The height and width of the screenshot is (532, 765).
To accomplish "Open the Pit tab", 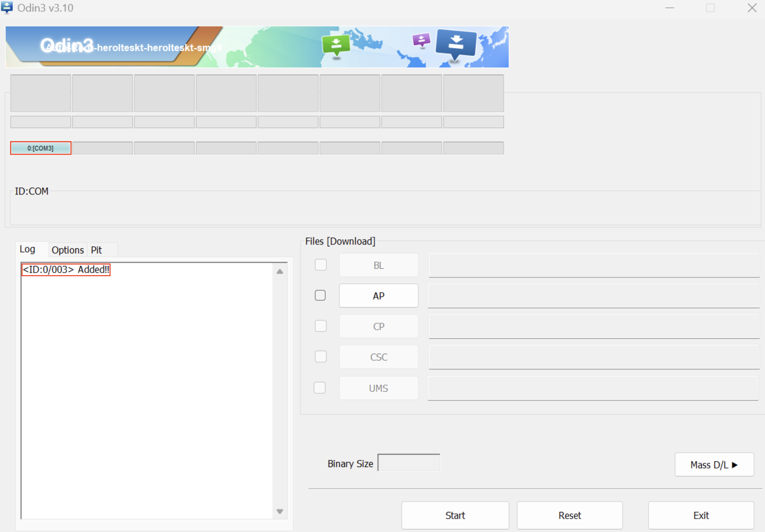I will (96, 250).
